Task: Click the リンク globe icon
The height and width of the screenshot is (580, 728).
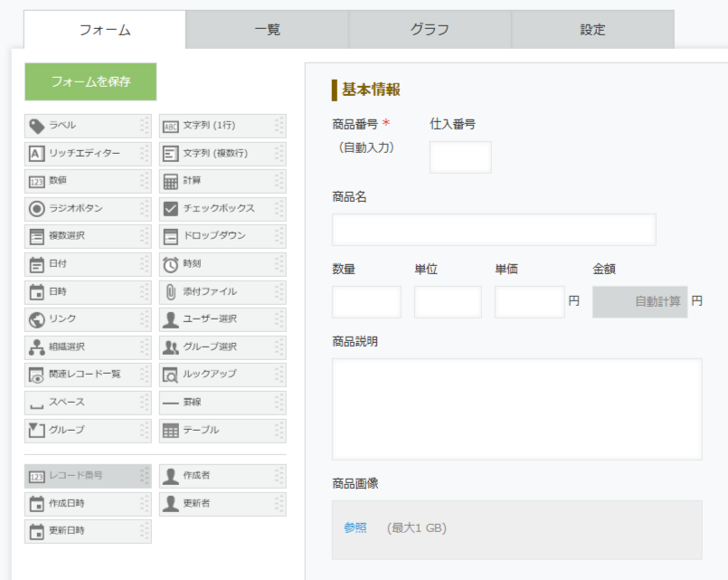Action: [x=37, y=320]
